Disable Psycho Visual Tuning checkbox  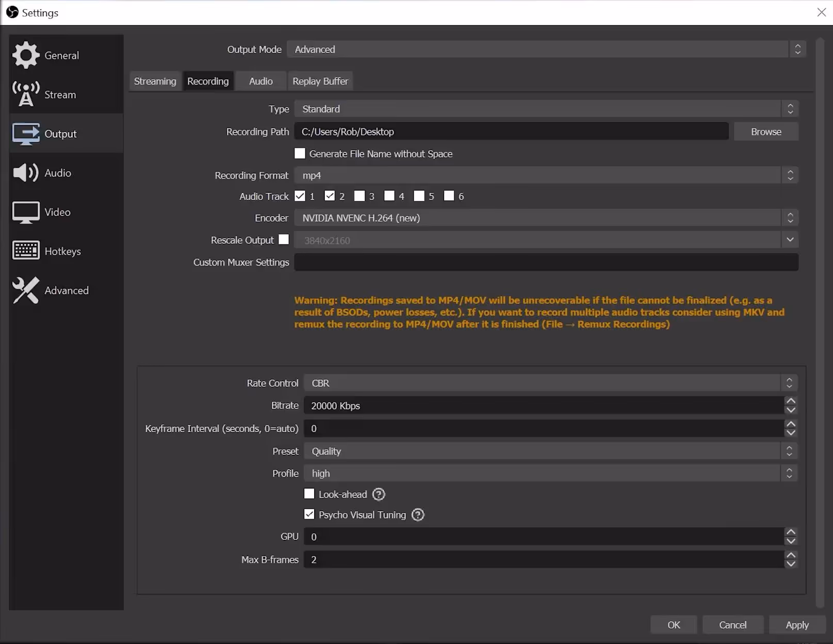309,514
